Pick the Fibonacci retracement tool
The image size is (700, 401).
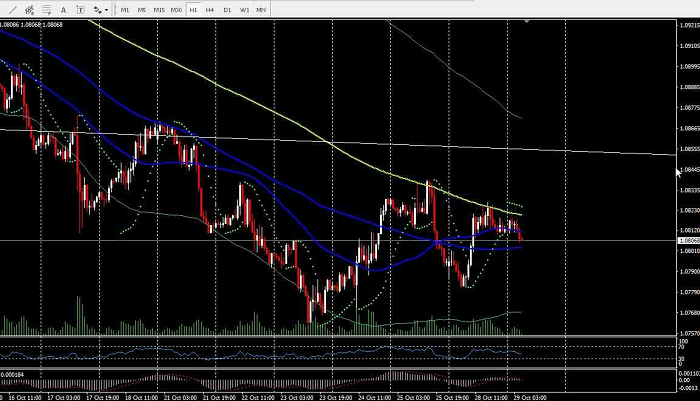(45, 9)
